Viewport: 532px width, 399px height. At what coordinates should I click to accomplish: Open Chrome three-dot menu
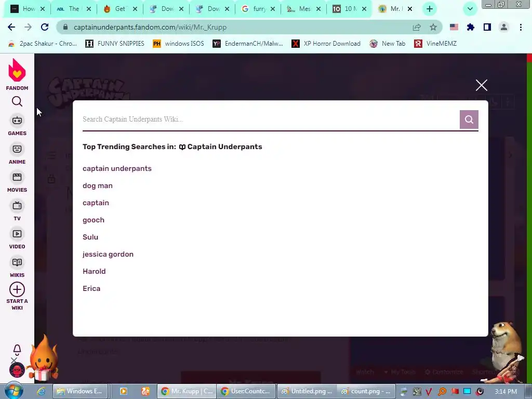(x=521, y=27)
